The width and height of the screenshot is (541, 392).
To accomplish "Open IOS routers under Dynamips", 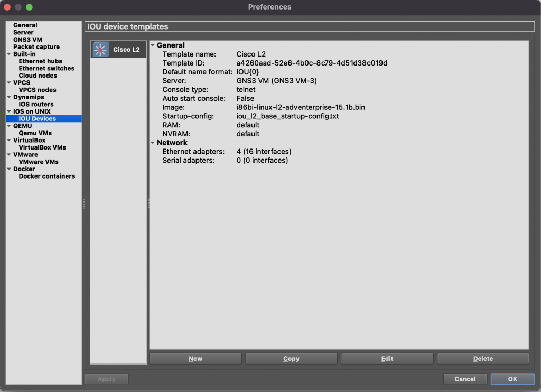I will pos(36,104).
